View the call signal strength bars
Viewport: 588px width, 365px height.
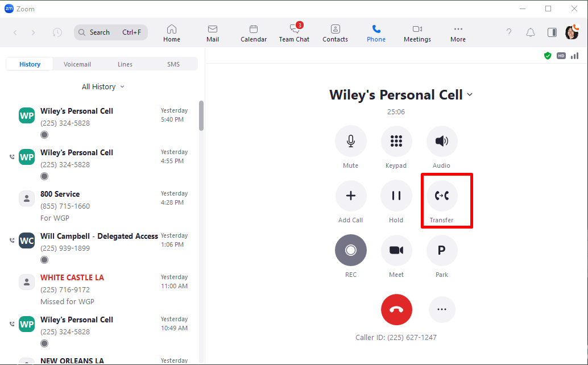574,56
